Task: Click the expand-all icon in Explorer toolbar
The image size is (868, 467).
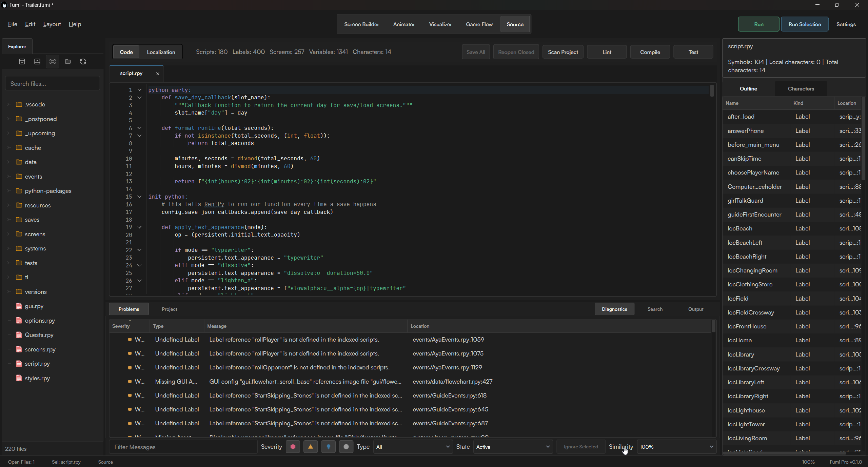Action: point(22,61)
